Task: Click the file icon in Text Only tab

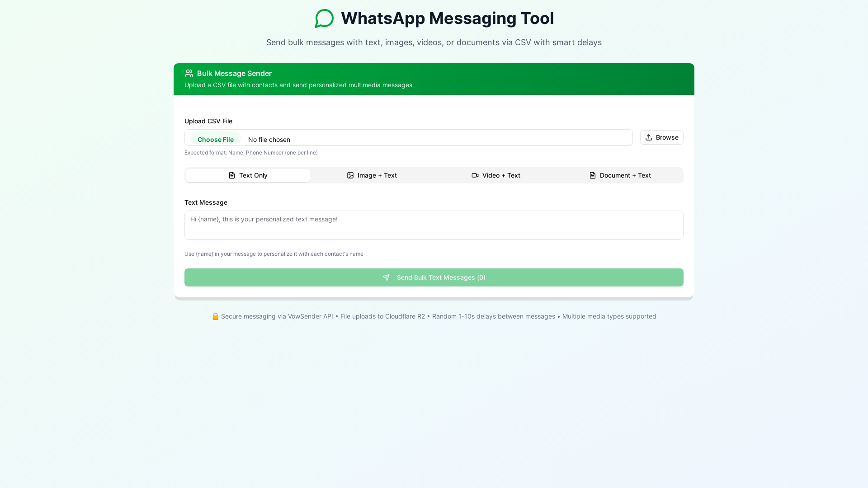Action: coord(232,175)
